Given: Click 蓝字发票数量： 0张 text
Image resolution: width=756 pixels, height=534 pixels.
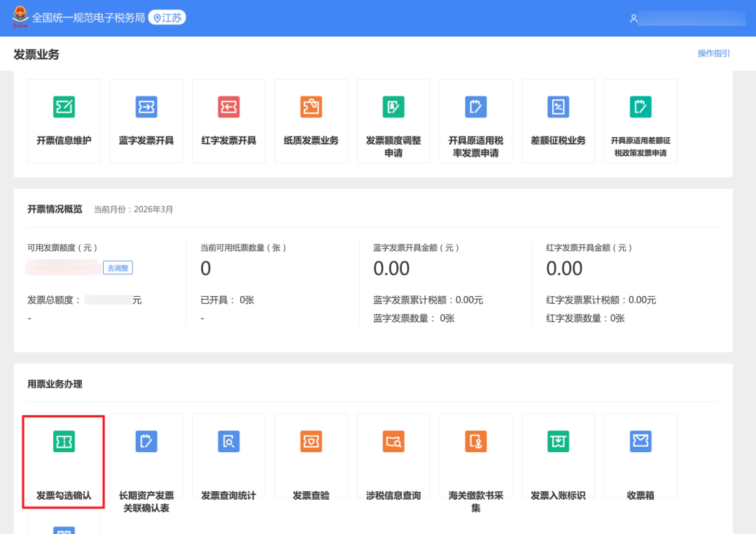Looking at the screenshot, I should coord(414,318).
